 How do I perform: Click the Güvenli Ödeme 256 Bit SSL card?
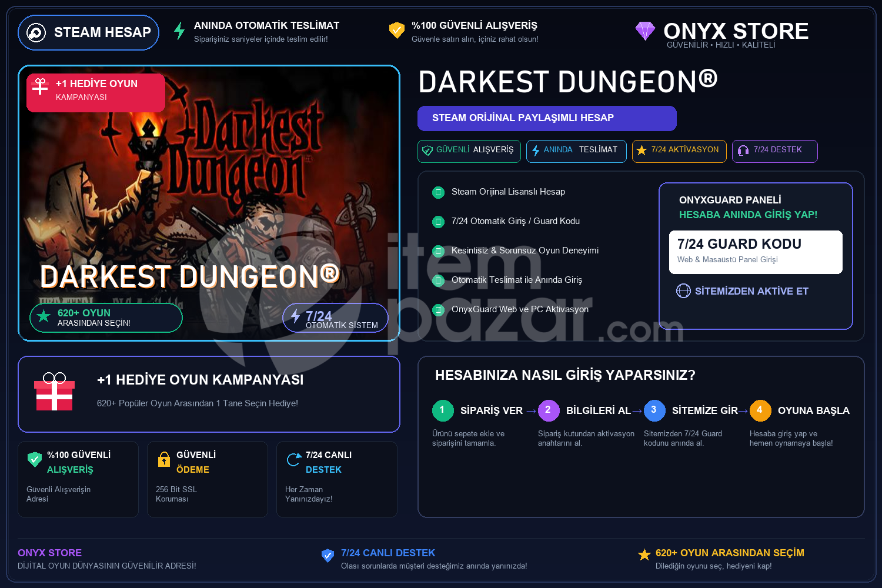[x=207, y=479]
